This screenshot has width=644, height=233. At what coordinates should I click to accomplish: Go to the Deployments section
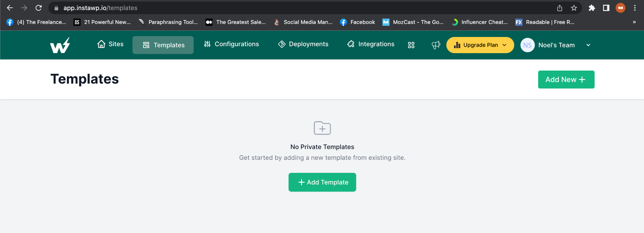303,44
